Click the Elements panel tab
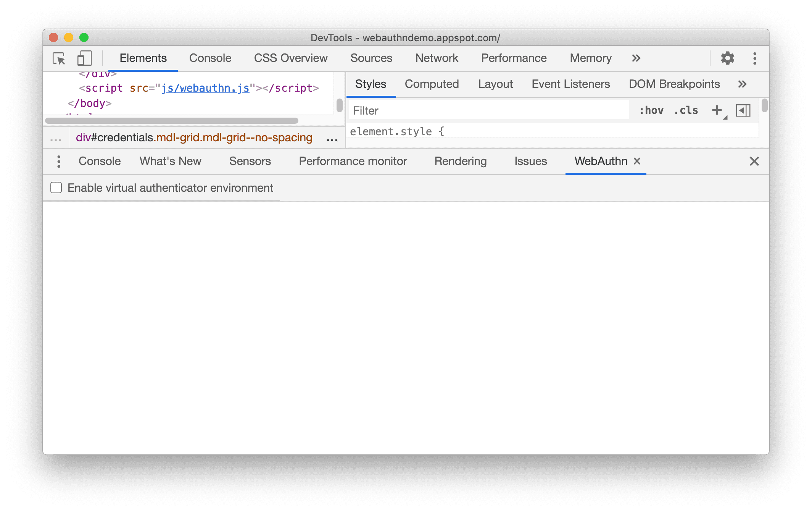 point(142,58)
